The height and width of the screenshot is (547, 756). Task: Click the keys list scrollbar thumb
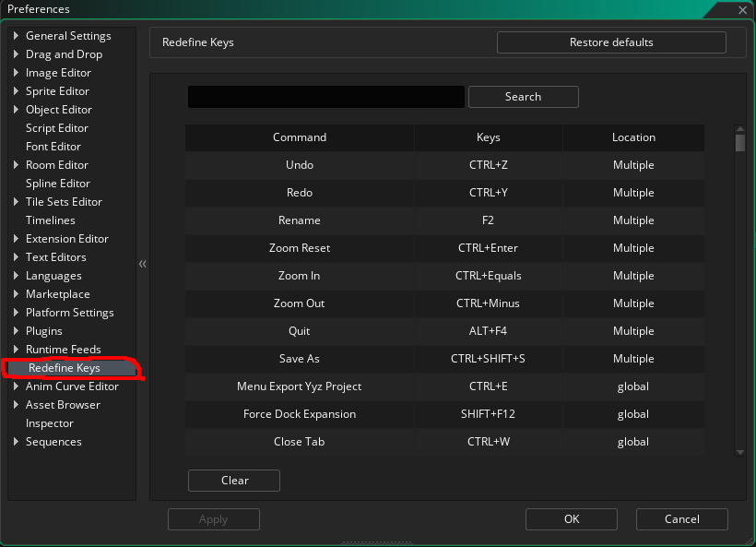(740, 143)
